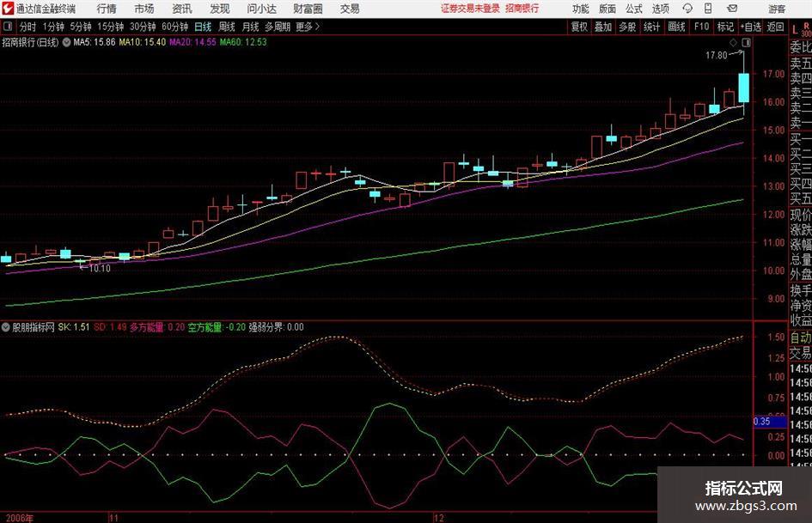
Task: Click the 画线 drawing tool button
Action: pyautogui.click(x=677, y=27)
